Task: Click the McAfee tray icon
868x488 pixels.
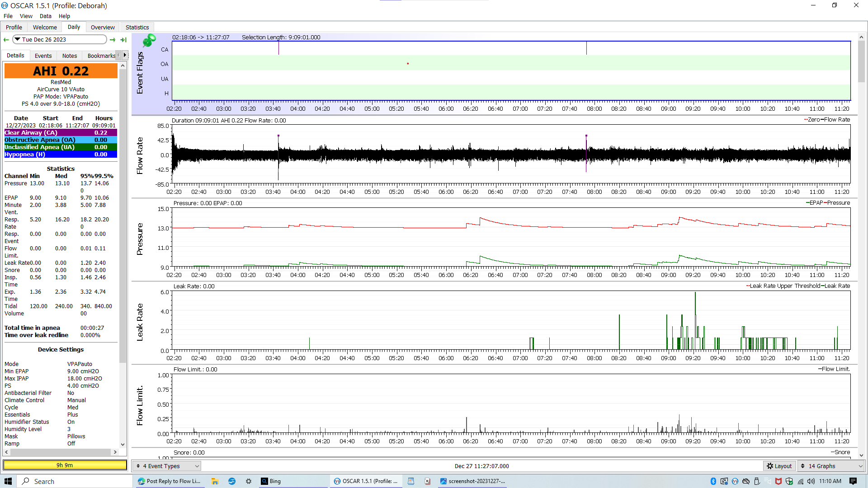Action: pos(778,481)
